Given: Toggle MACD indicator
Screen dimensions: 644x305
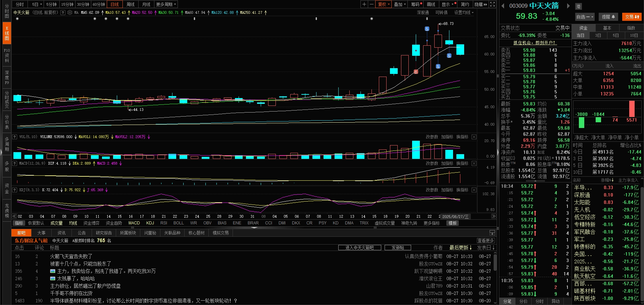Looking at the screenshot, I should (134, 223).
